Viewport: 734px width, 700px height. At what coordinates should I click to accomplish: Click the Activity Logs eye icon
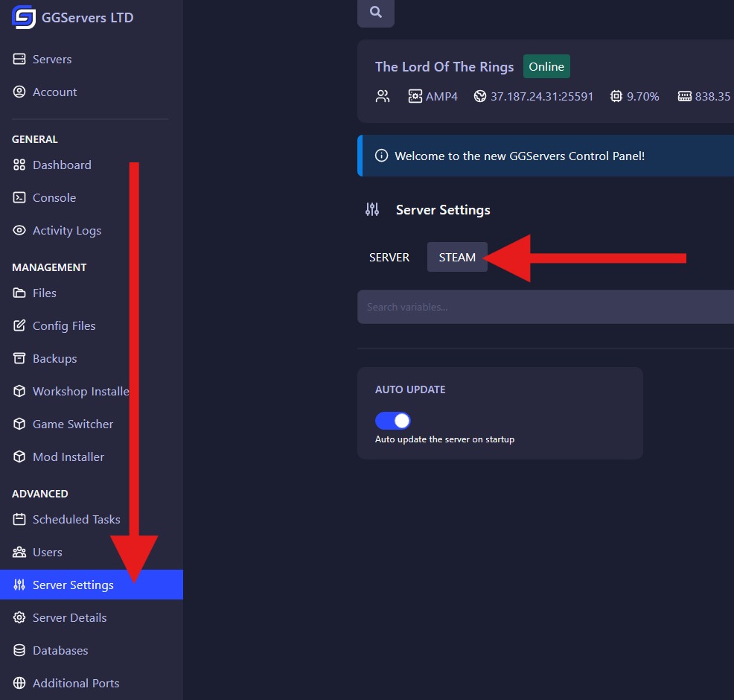(x=19, y=231)
